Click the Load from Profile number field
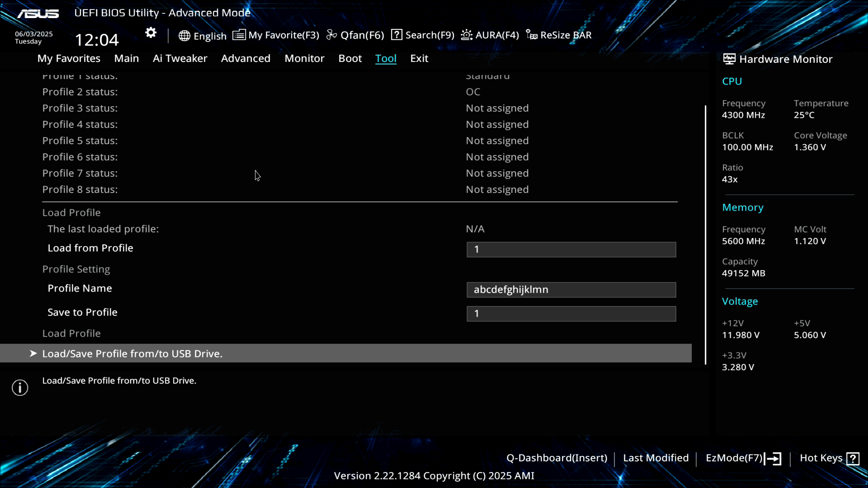The image size is (868, 488). [x=571, y=249]
